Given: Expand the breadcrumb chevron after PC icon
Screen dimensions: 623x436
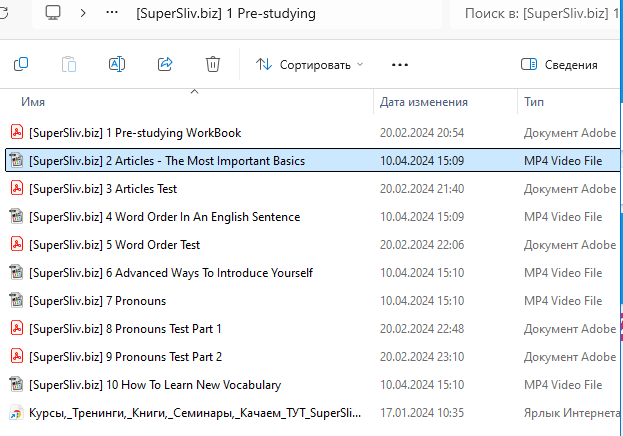Looking at the screenshot, I should [83, 13].
